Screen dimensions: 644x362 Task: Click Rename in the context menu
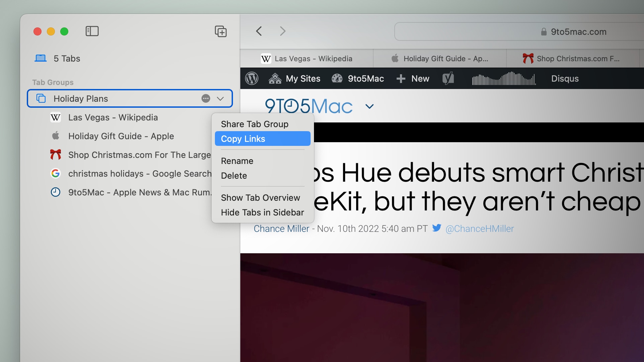pyautogui.click(x=237, y=161)
